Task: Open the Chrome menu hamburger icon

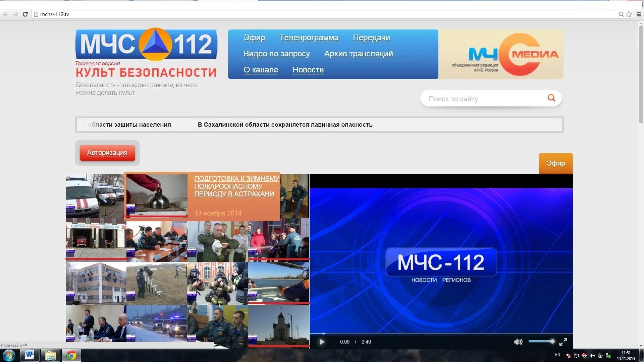Action: (x=639, y=14)
